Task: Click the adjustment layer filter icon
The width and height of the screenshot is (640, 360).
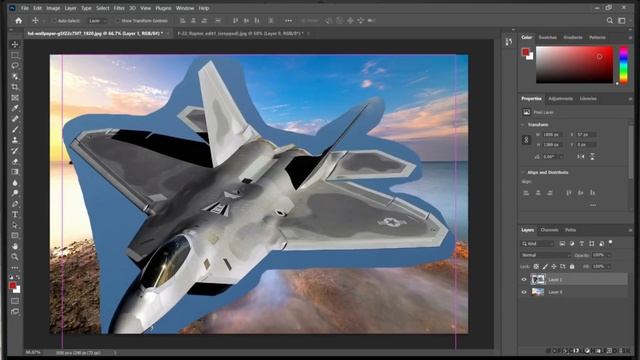Action: (572, 244)
